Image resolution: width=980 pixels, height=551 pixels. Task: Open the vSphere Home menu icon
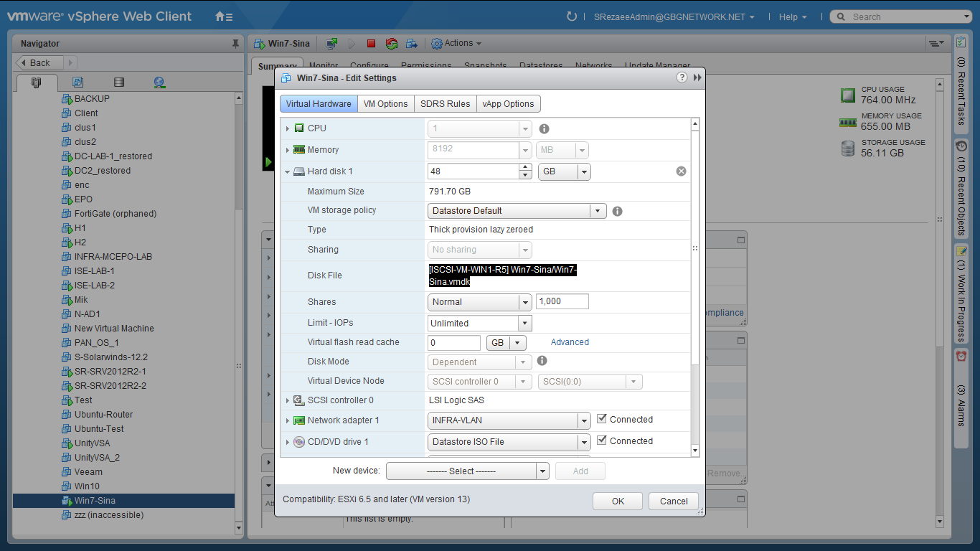click(224, 17)
